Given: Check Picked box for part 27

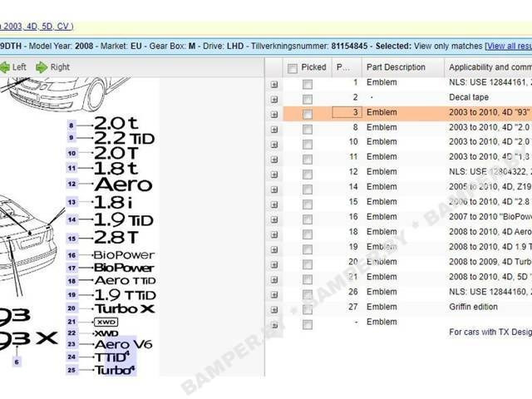Looking at the screenshot, I should point(308,309).
